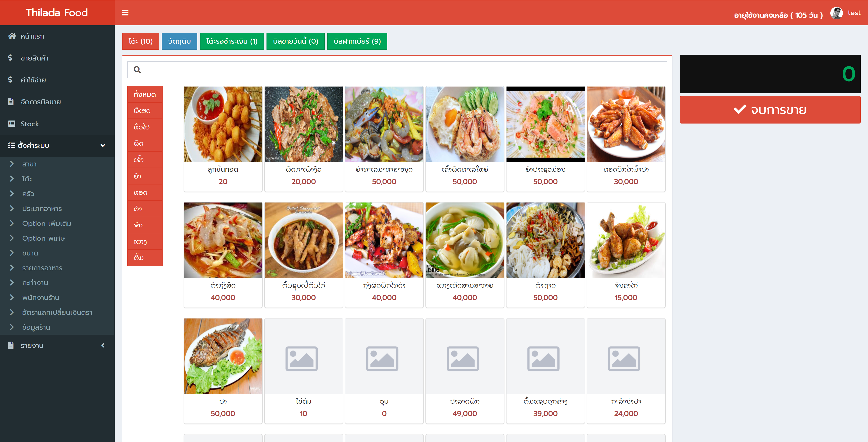Select the ຍຳ category tab

pos(145,176)
